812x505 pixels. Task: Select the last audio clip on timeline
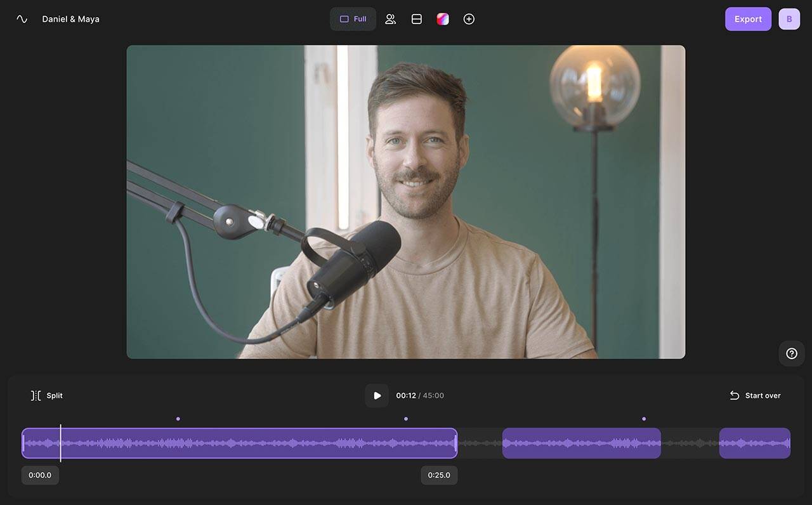pos(755,443)
